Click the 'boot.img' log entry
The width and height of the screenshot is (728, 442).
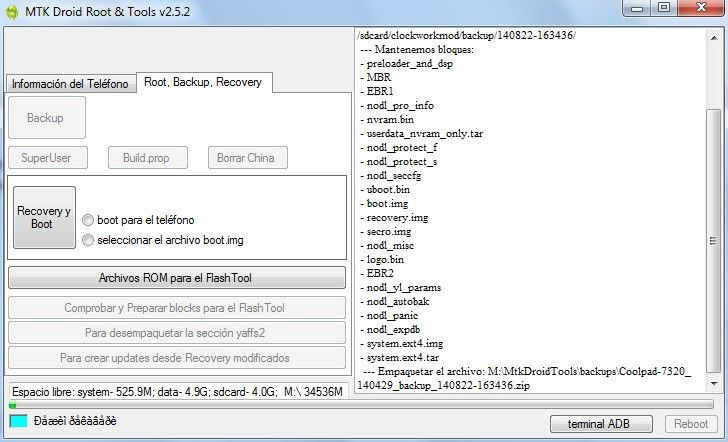pos(384,203)
